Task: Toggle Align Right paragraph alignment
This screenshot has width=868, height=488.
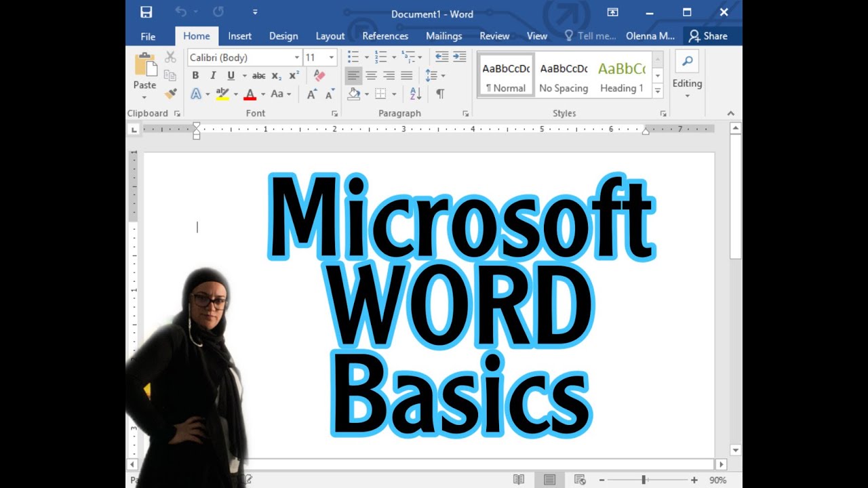Action: coord(389,75)
